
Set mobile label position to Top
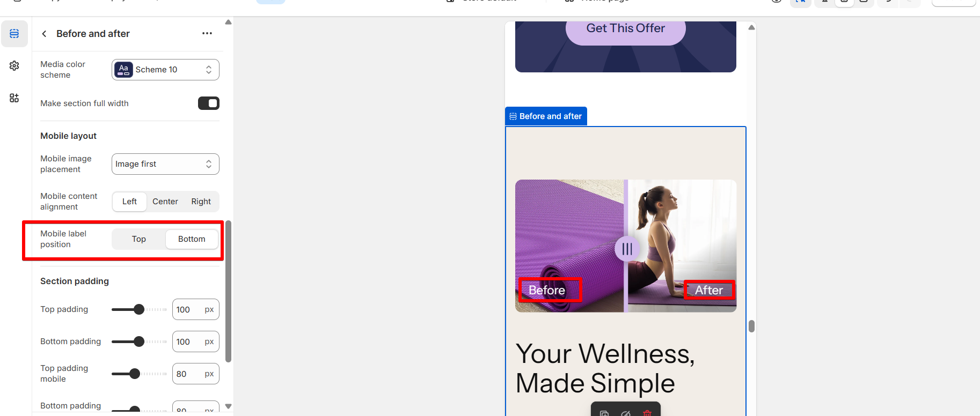click(x=139, y=239)
